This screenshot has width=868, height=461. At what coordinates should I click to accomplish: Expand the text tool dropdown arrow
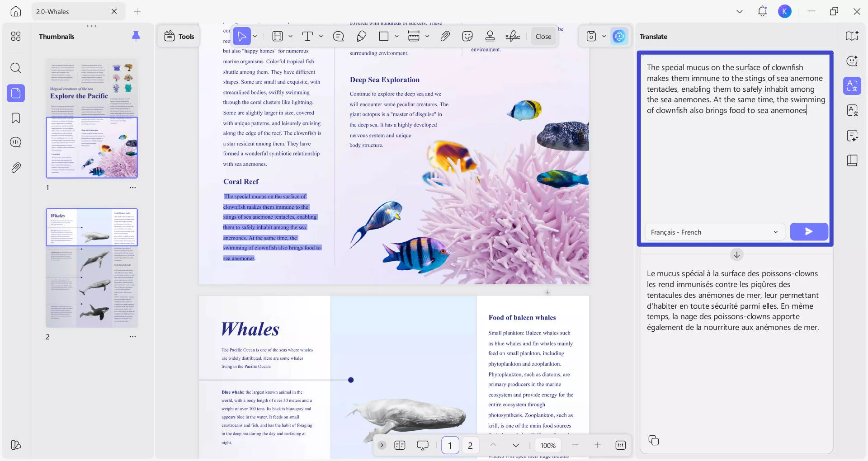pos(321,36)
